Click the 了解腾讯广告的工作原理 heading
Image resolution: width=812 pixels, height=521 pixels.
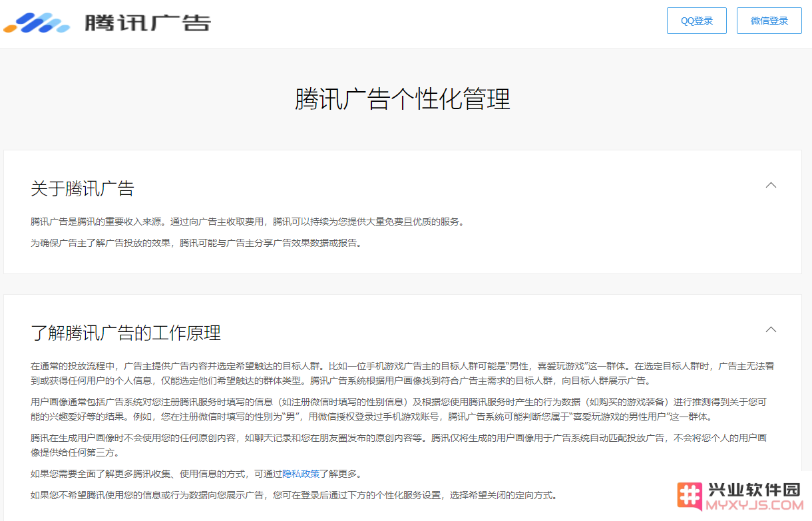(x=126, y=333)
